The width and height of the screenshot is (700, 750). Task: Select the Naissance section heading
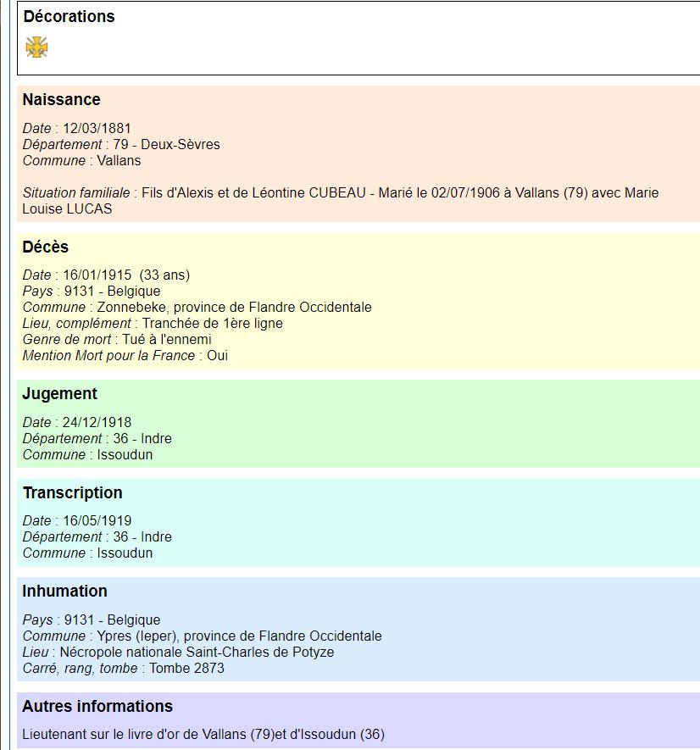coord(61,99)
